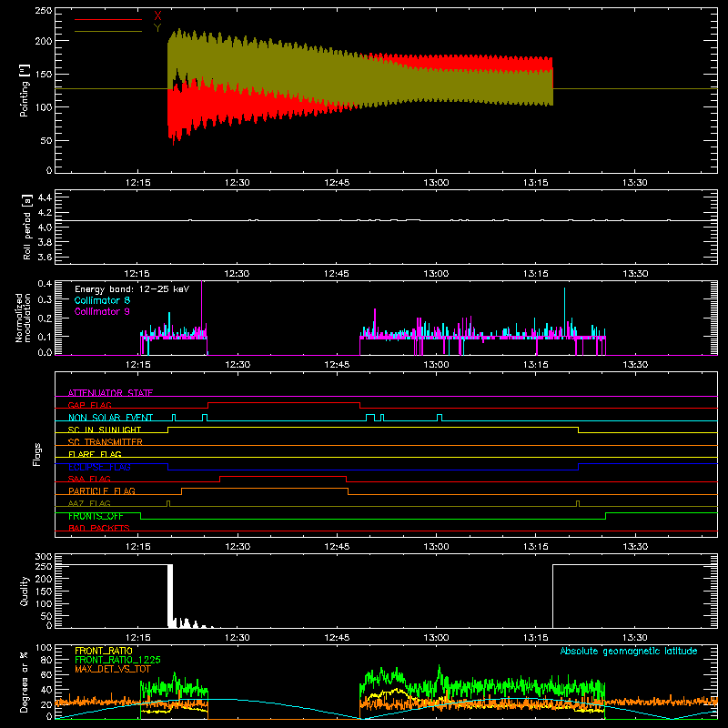
Task: Click the Degrees or % axis title
Action: pyautogui.click(x=25, y=682)
